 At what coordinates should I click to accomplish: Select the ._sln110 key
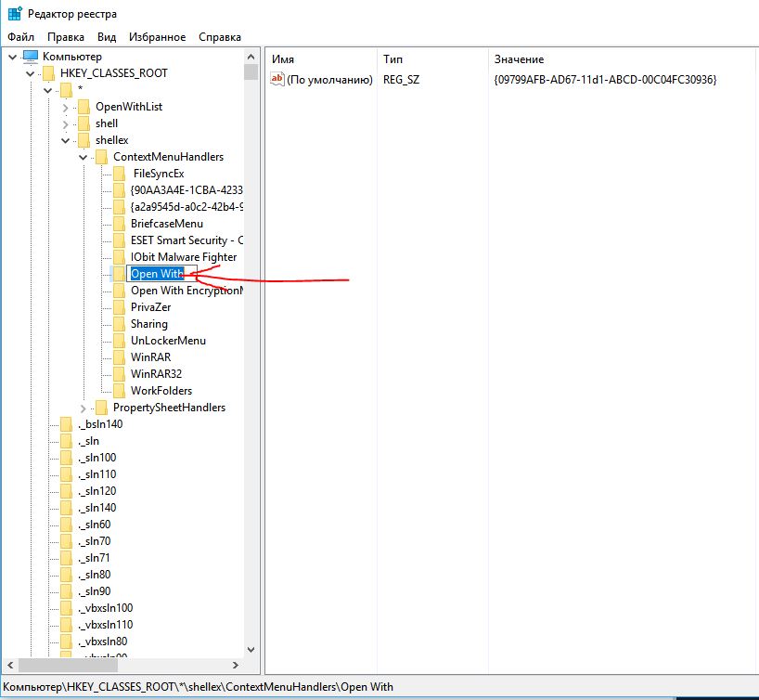click(96, 474)
